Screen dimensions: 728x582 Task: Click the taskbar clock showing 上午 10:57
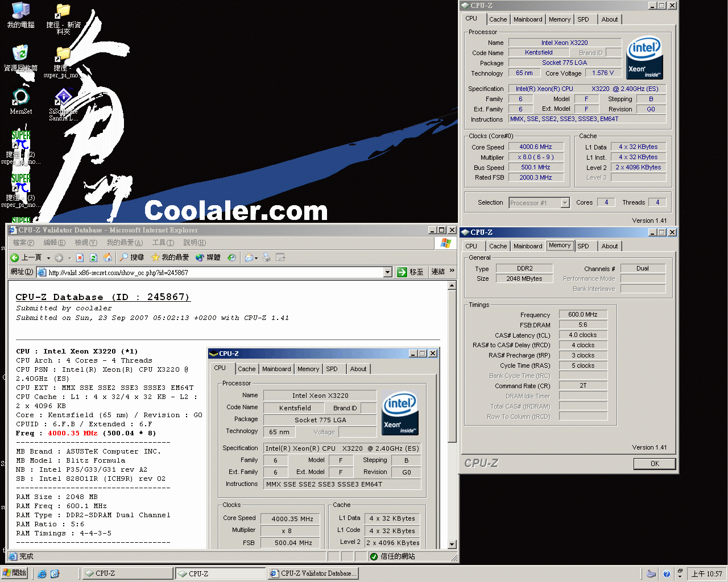(706, 574)
